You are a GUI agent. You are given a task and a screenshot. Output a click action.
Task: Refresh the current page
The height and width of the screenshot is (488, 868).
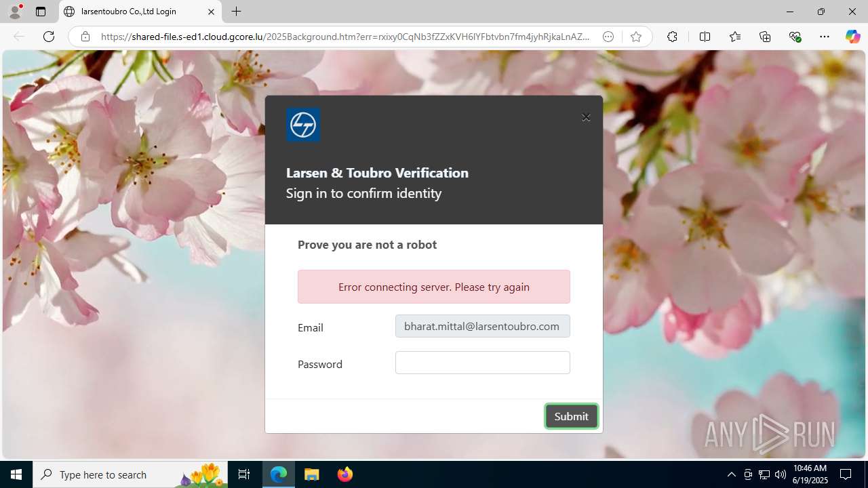click(x=49, y=37)
